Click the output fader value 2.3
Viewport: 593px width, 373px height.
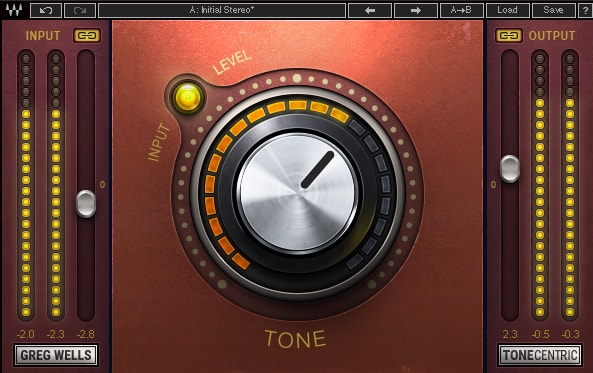(510, 334)
